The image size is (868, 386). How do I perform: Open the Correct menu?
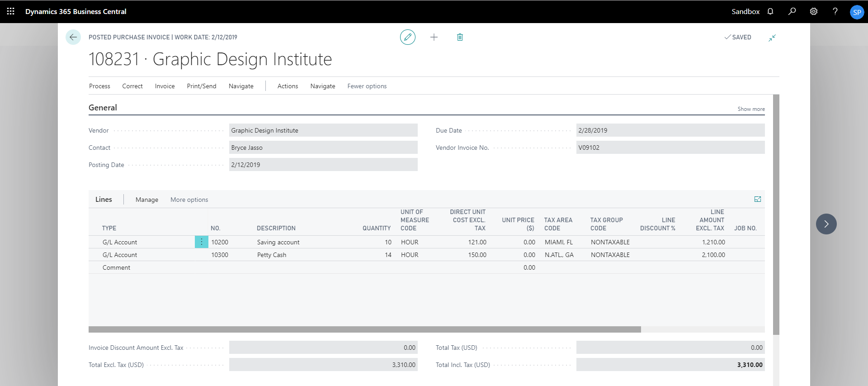(x=132, y=86)
